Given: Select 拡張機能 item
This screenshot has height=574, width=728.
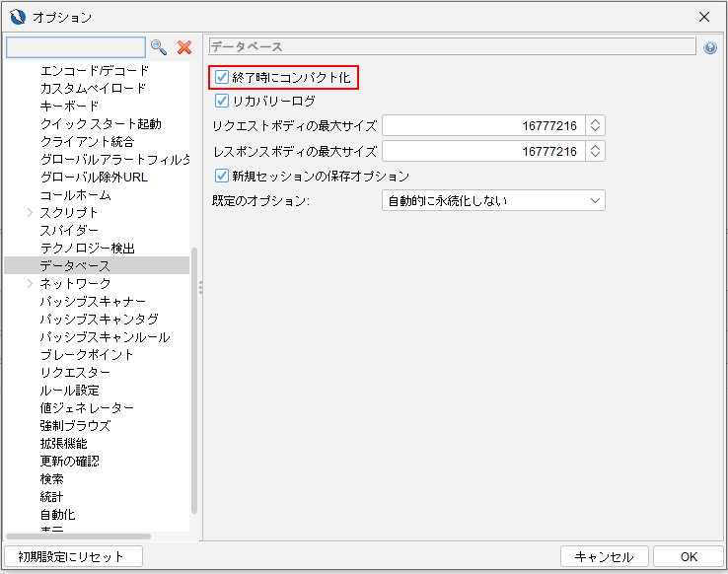Looking at the screenshot, I should pyautogui.click(x=63, y=443).
